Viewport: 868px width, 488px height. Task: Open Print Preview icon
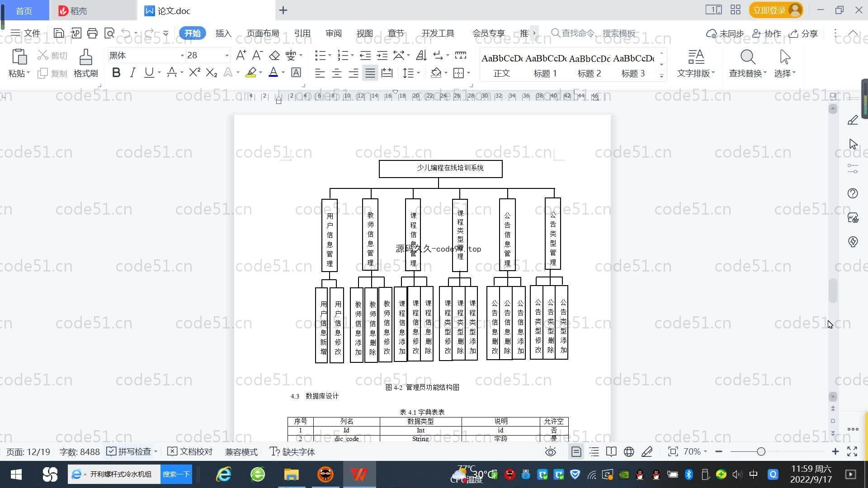(109, 33)
